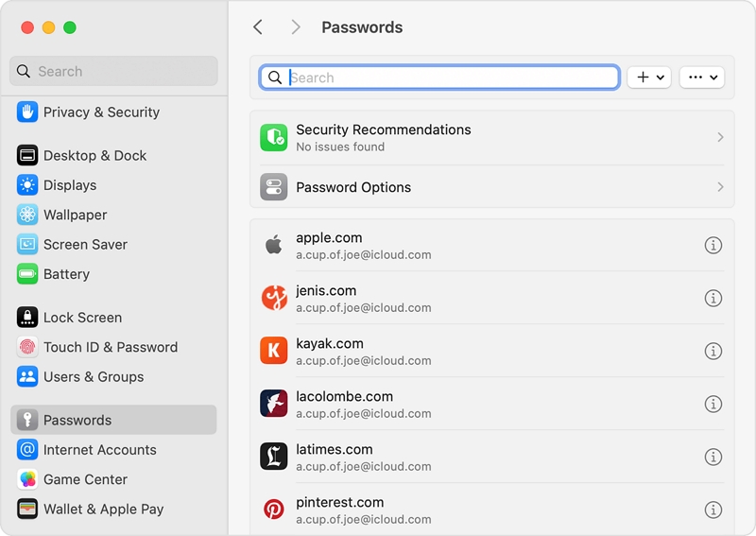Click the sidebar settings search field
This screenshot has width=756, height=536.
pyautogui.click(x=113, y=71)
